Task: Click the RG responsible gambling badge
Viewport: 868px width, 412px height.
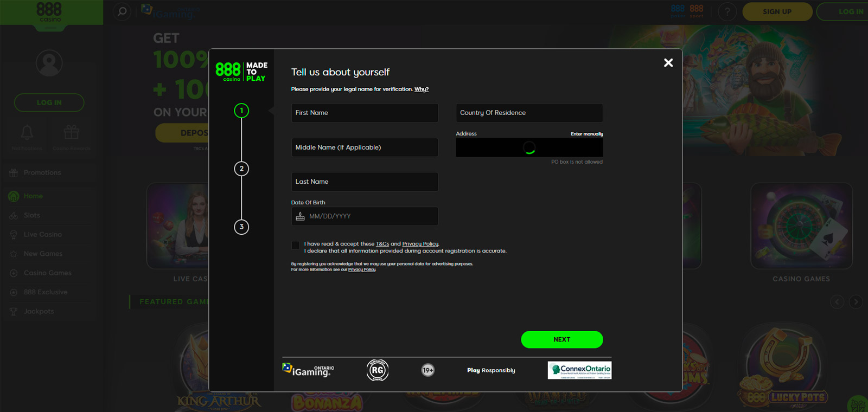Action: point(378,370)
